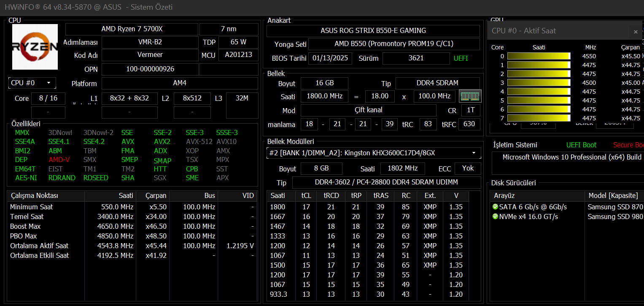This screenshot has height=306, width=644.
Task: Select the 933.3 row in timing table
Action: coord(368,294)
